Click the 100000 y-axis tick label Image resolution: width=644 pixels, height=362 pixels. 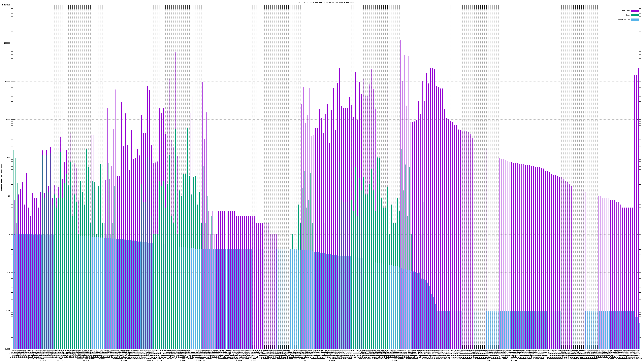tap(7, 43)
